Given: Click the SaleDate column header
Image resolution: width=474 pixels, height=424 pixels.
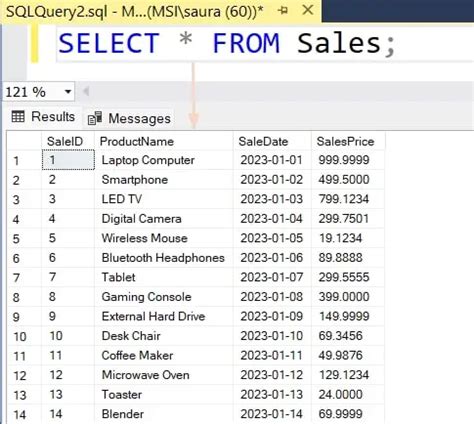Looking at the screenshot, I should [x=272, y=141].
